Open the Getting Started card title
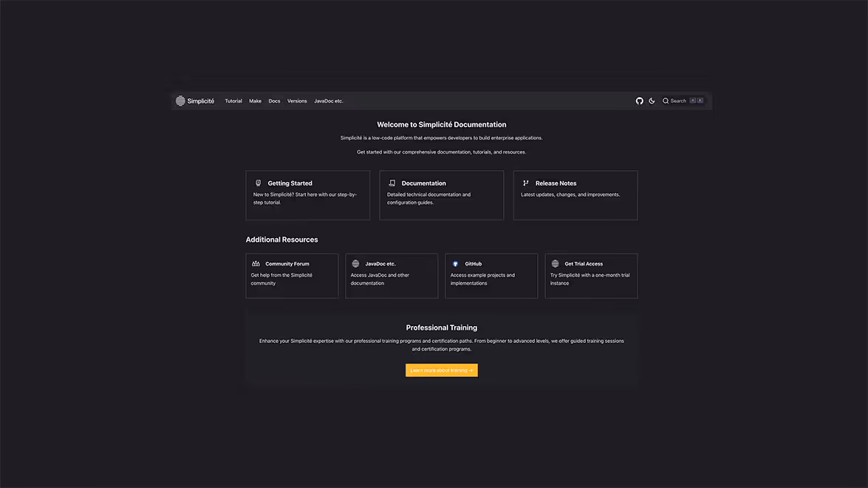The width and height of the screenshot is (868, 488). coord(290,183)
